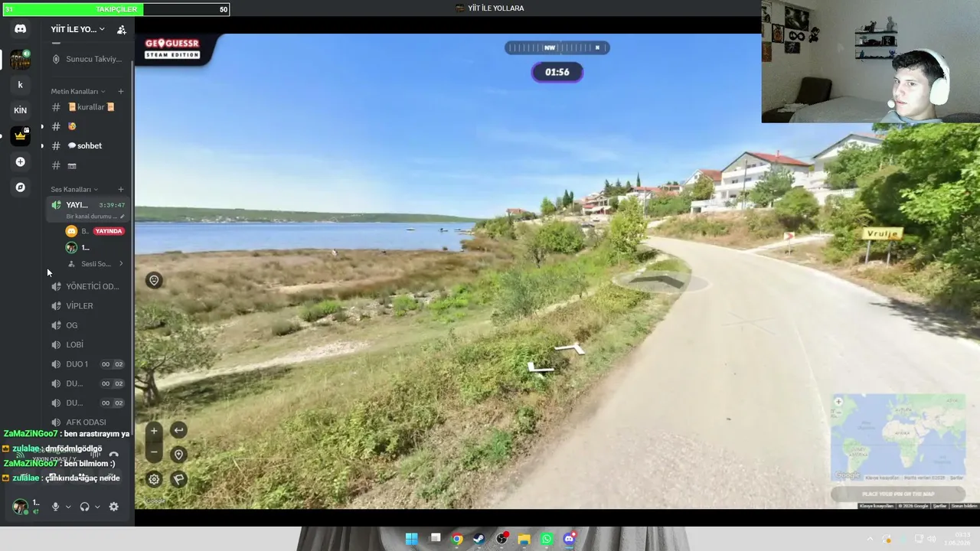Expand the Sesli So... row arrow
The height and width of the screenshot is (551, 980).
pos(120,264)
